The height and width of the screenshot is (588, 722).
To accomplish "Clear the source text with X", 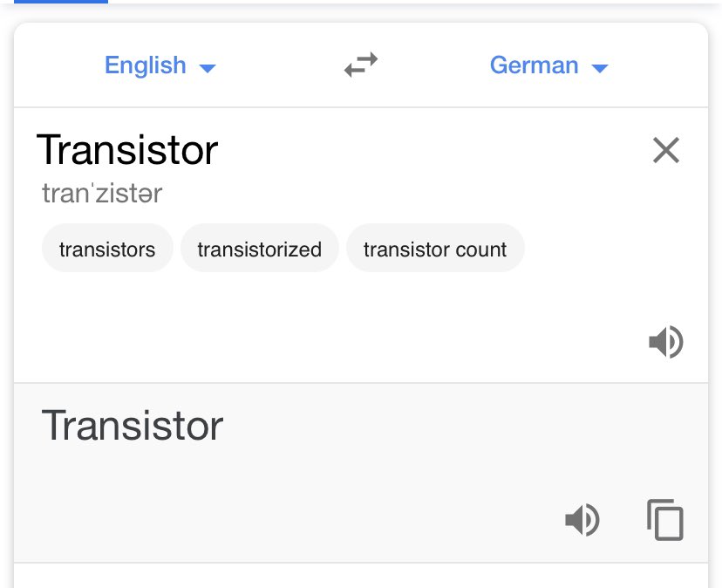I will click(x=665, y=151).
